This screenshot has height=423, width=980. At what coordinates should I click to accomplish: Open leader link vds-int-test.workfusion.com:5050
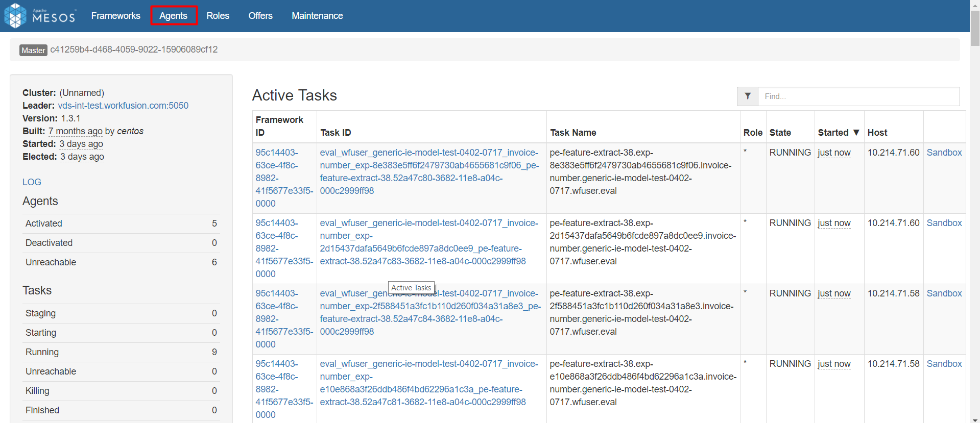tap(123, 106)
